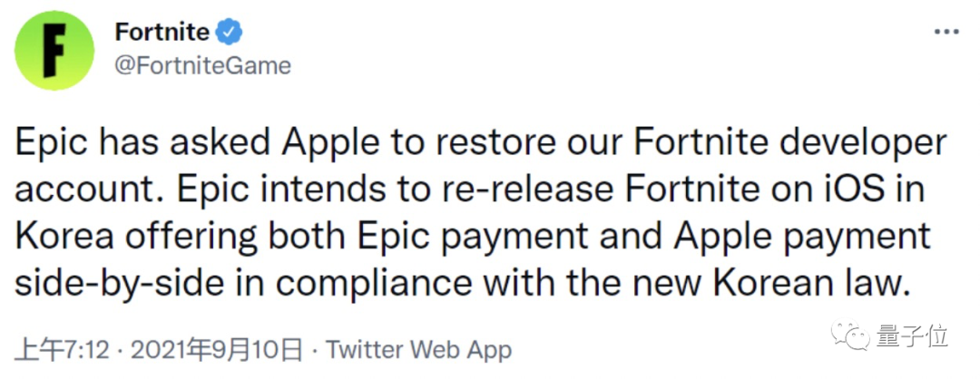Click the word "account." in the tweet
The image size is (980, 379).
(x=83, y=191)
